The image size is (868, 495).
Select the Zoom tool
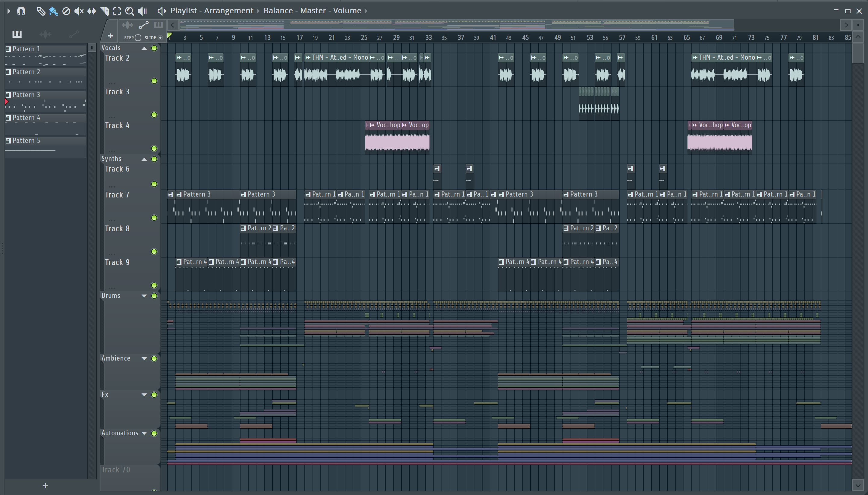[129, 11]
